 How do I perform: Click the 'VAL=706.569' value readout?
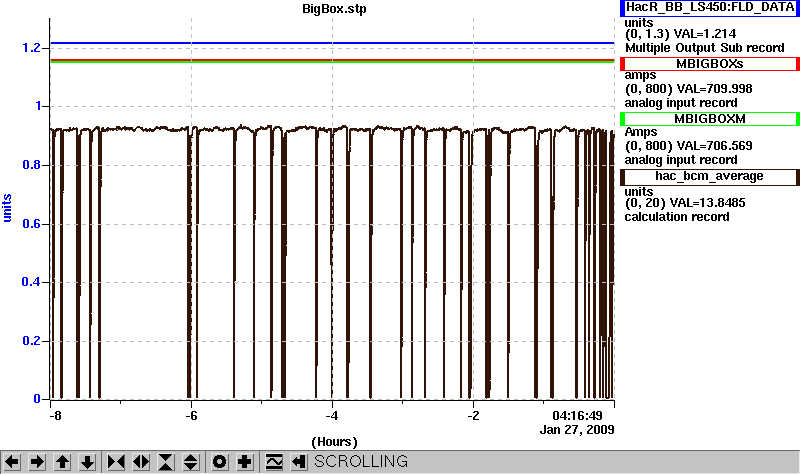pyautogui.click(x=713, y=146)
